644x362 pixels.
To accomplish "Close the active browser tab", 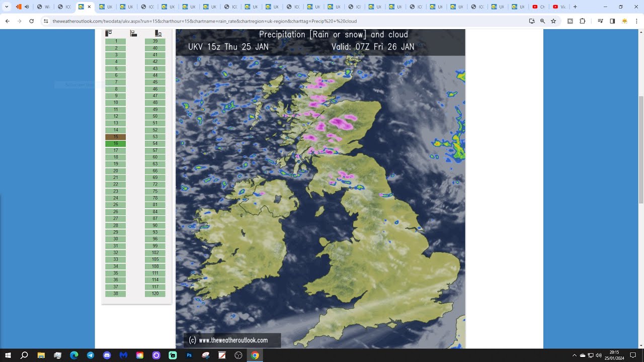I will click(x=90, y=7).
